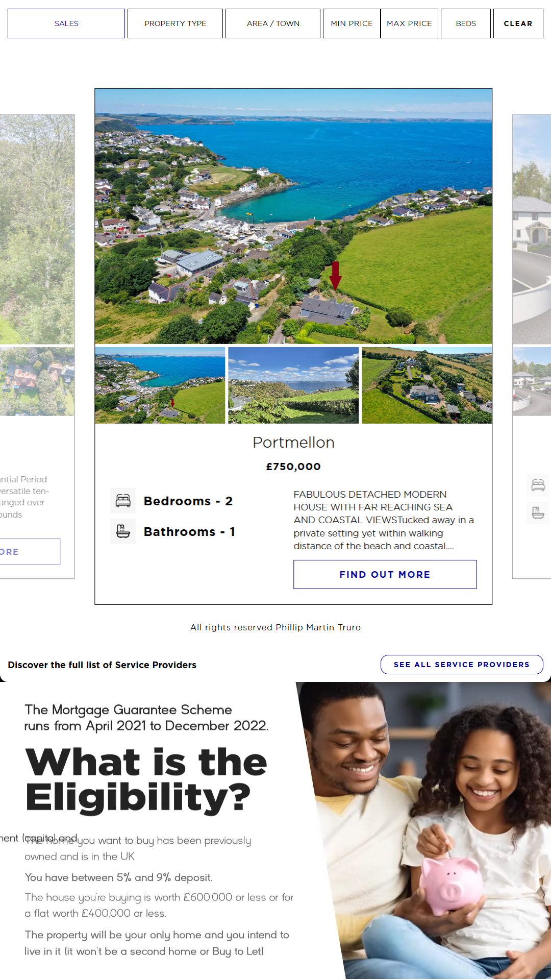Screen dimensions: 551x980
Task: Open main aerial photo of Portmellon
Action: [x=293, y=216]
